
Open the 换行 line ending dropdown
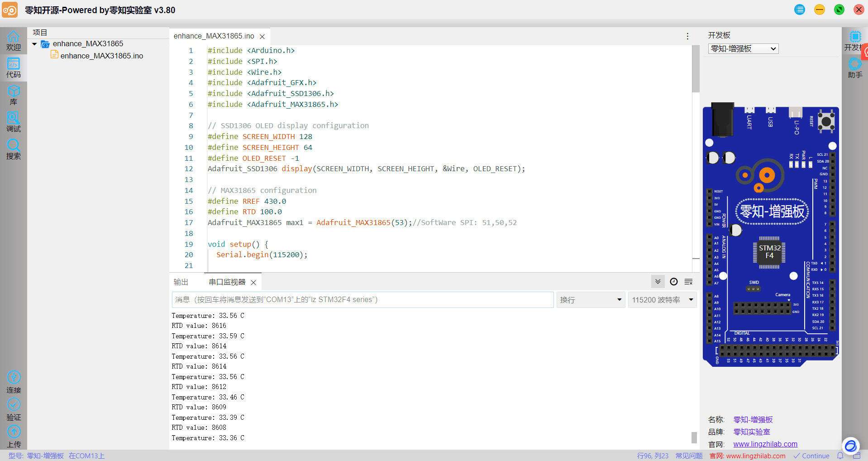click(591, 300)
